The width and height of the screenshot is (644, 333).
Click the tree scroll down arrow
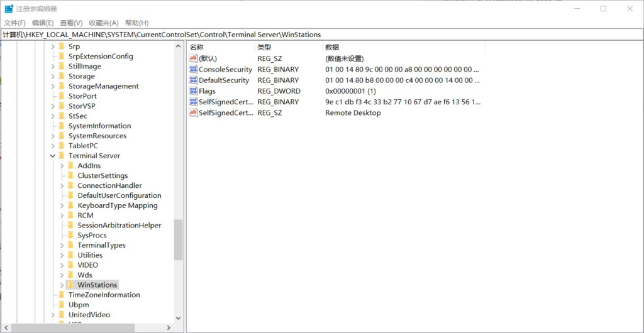178,318
